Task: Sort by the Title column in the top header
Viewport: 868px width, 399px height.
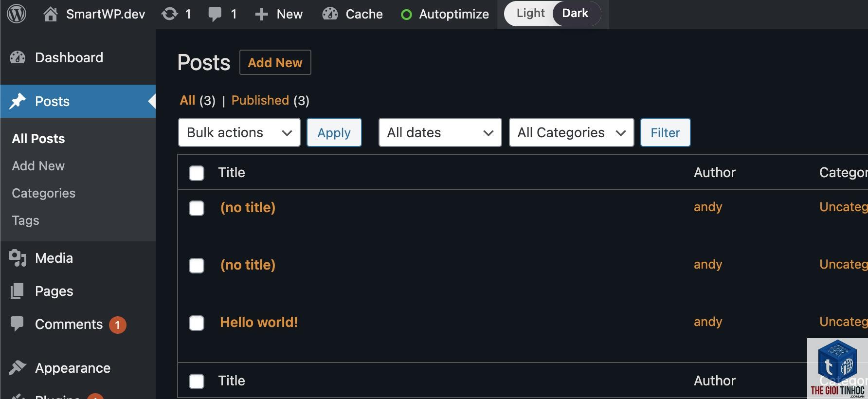Action: [232, 172]
